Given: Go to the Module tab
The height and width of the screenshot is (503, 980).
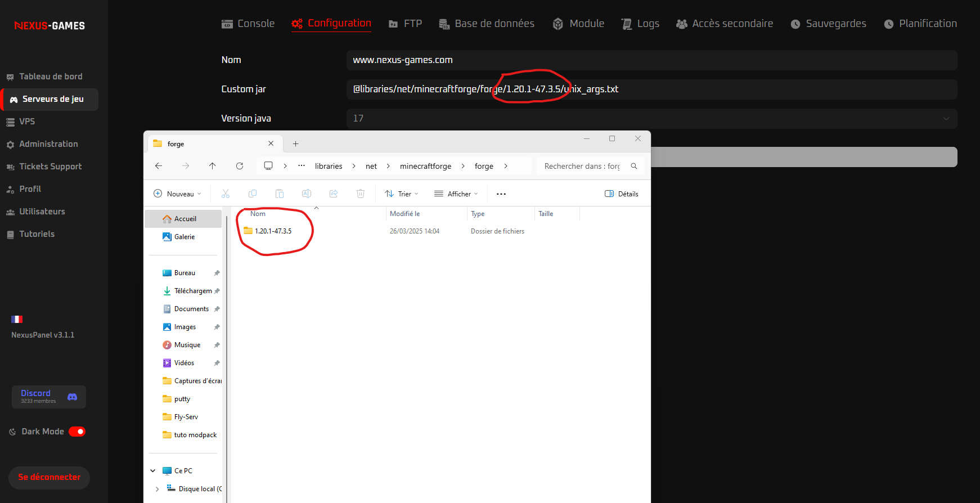Looking at the screenshot, I should point(578,24).
